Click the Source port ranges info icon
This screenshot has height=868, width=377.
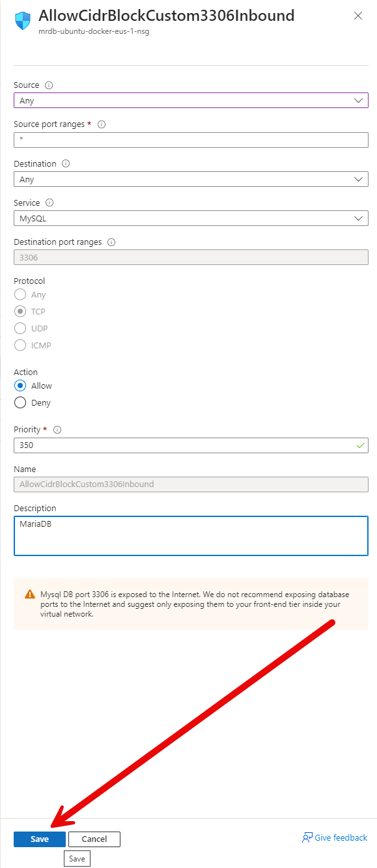[102, 124]
